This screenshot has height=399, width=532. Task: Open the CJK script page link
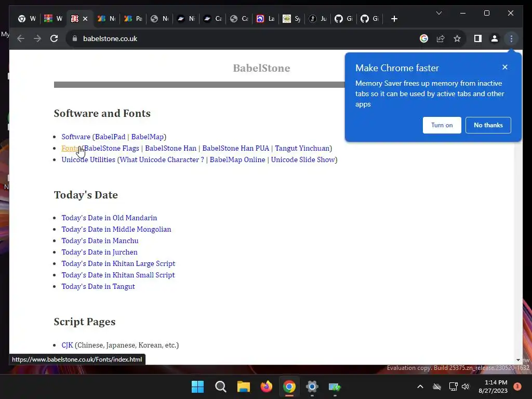pyautogui.click(x=67, y=345)
